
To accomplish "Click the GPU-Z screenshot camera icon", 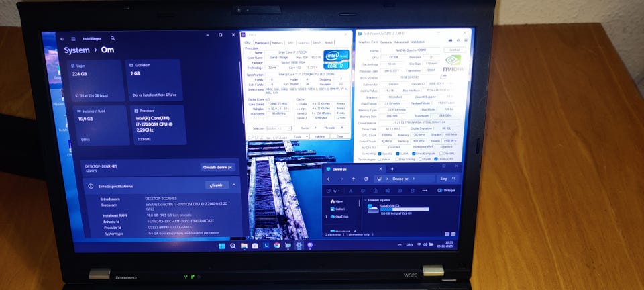I will pos(451,40).
